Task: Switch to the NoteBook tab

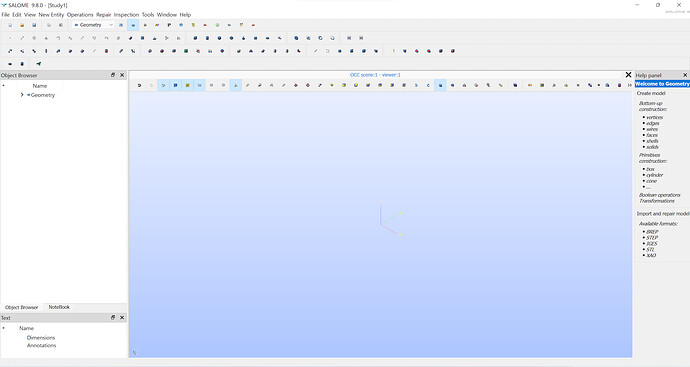Action: coord(59,307)
